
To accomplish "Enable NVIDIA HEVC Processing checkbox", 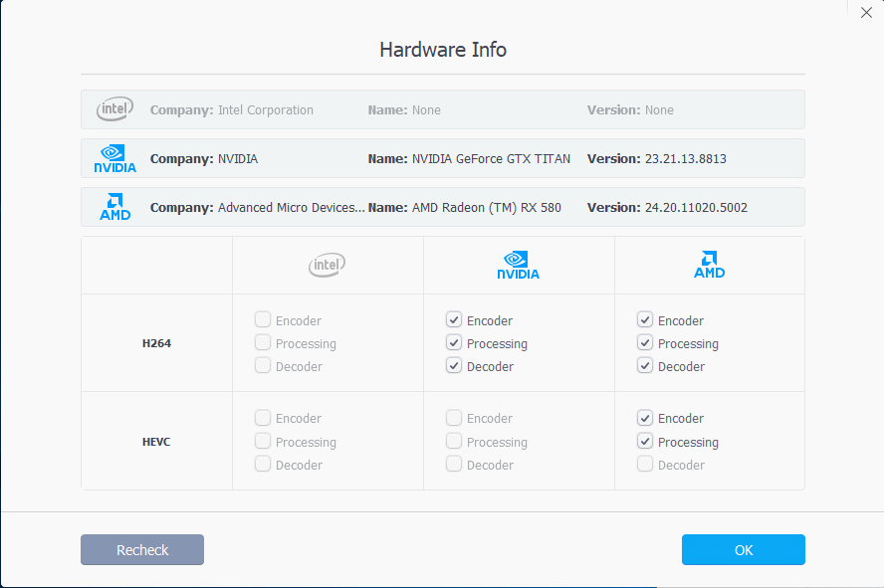I will 454,441.
